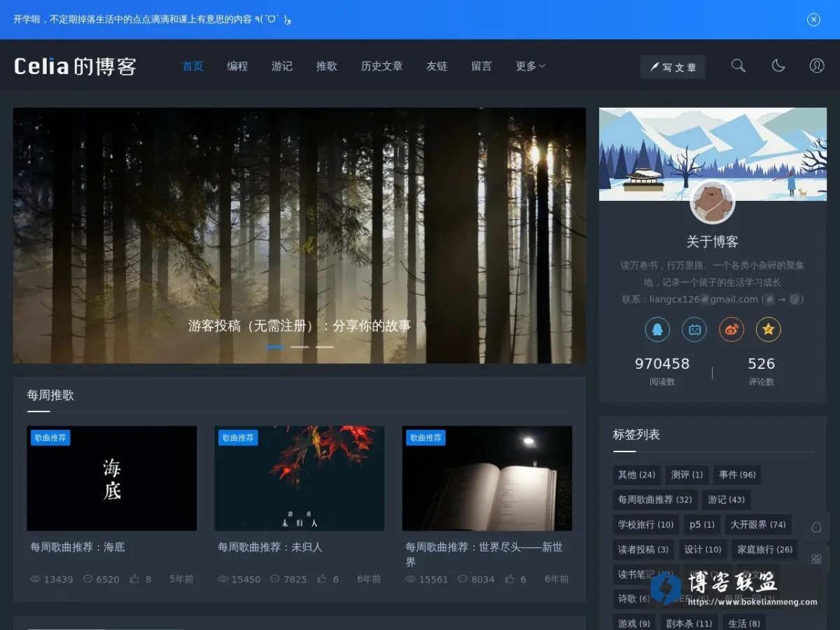Open the open-book song thumbnail
The height and width of the screenshot is (630, 840).
(x=487, y=478)
